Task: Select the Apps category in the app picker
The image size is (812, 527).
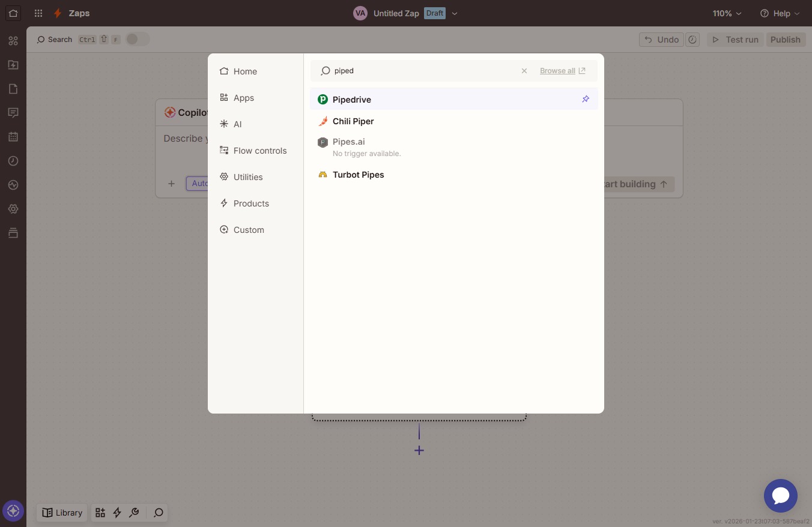Action: point(256,98)
